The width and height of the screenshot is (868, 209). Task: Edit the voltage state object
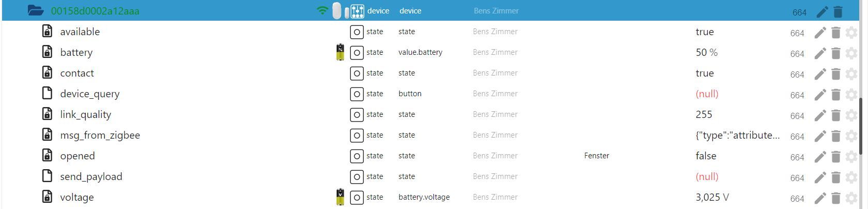[820, 198]
